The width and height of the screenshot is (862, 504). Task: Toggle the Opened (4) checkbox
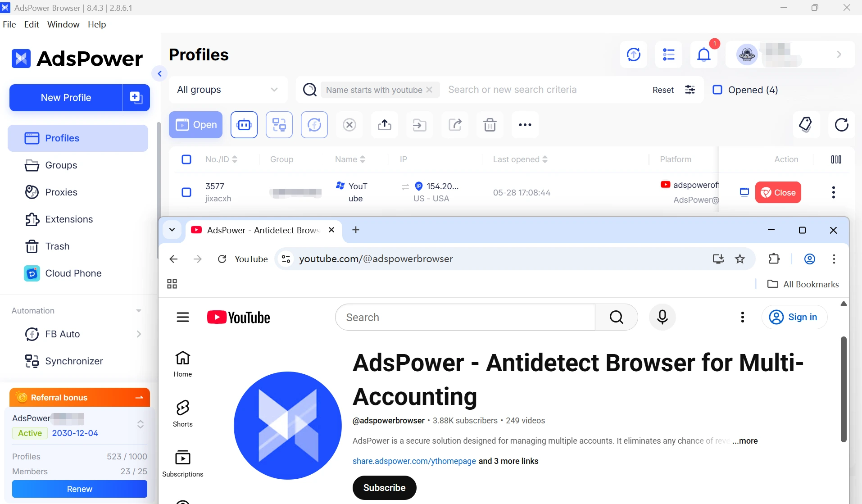pos(717,90)
